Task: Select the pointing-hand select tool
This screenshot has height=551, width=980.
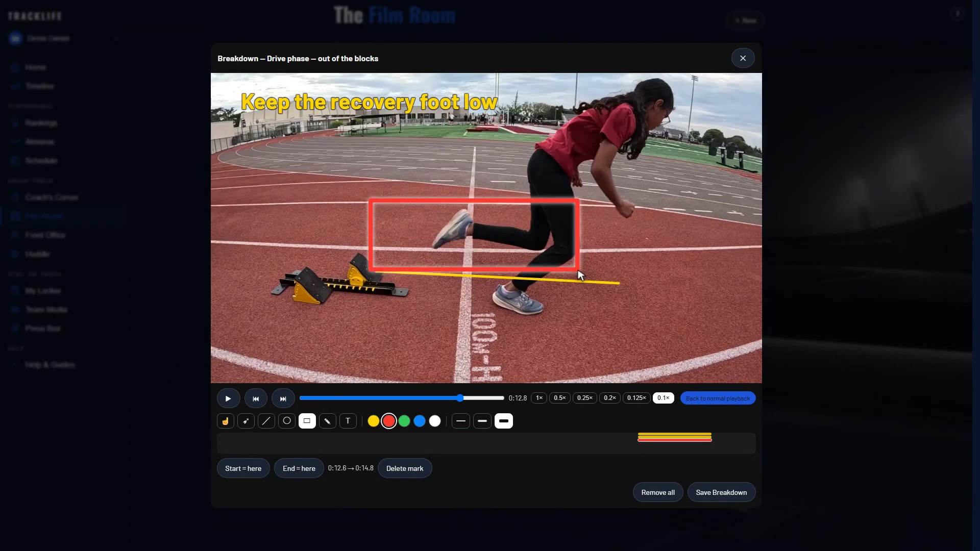Action: (226, 421)
